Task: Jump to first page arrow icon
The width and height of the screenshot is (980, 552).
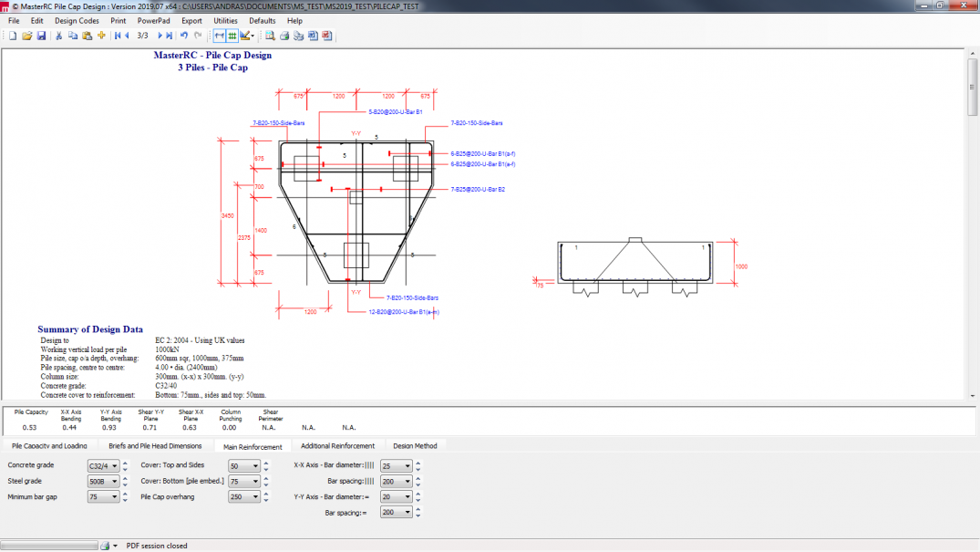Action: [117, 36]
